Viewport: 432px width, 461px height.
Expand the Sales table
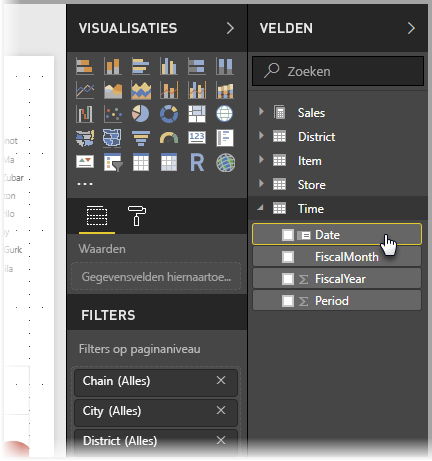point(261,112)
